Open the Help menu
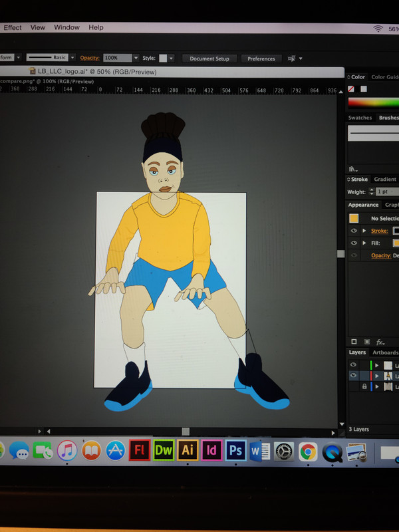Viewport: 399px width, 532px height. coord(96,27)
